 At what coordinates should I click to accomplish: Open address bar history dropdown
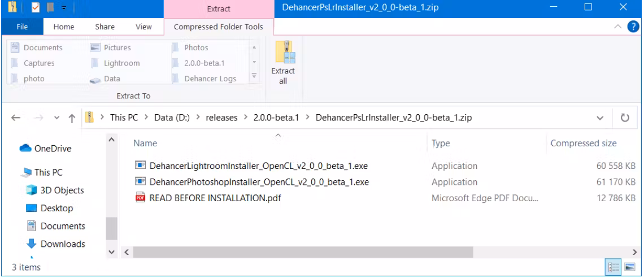[600, 118]
